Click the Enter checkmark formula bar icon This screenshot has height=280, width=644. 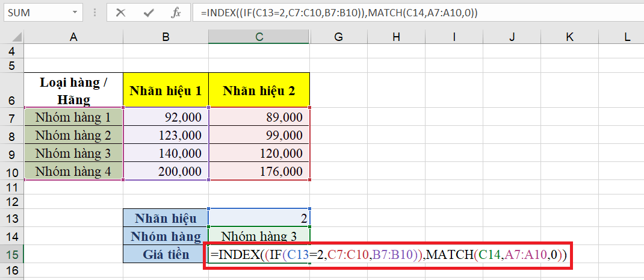coord(148,13)
